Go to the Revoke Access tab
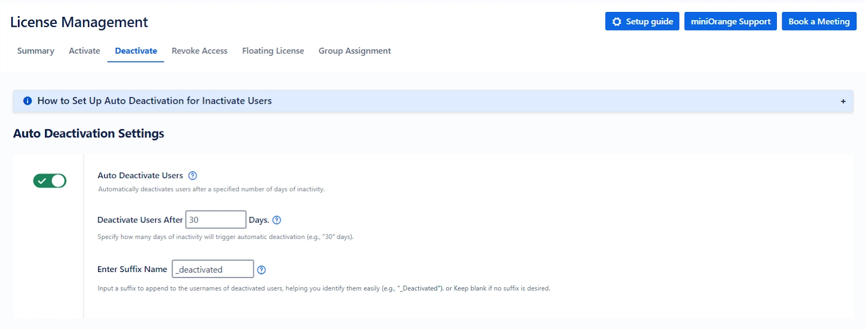868x329 pixels. coord(200,51)
